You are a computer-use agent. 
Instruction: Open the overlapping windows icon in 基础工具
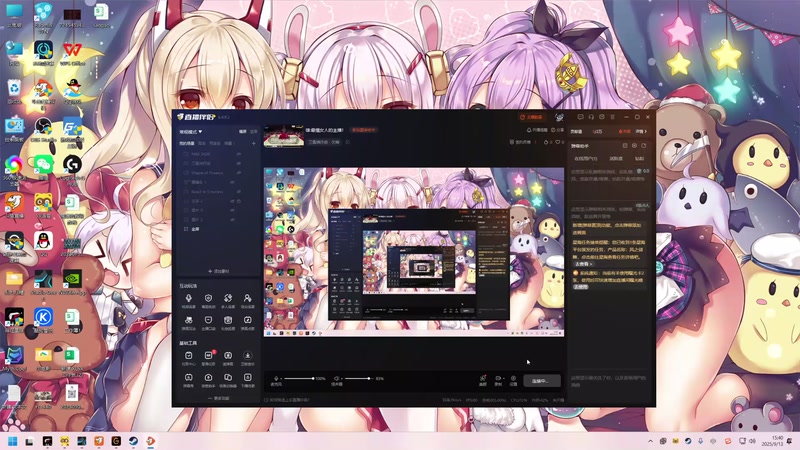coord(228,380)
